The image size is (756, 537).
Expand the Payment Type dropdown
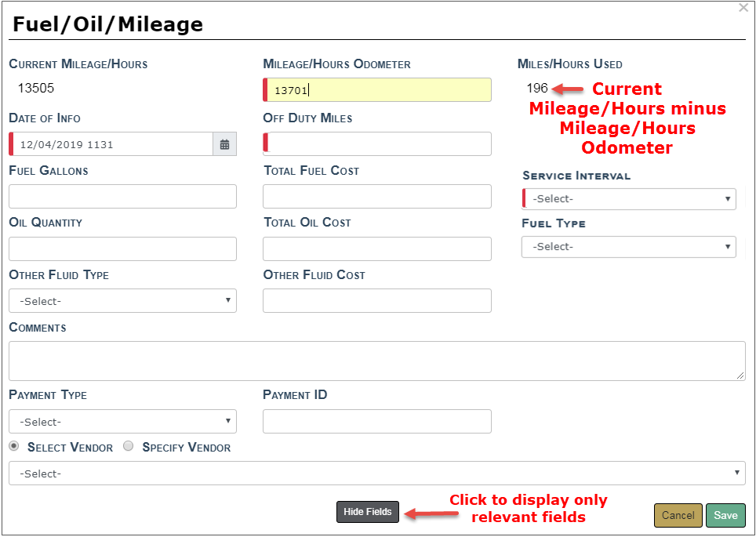pos(122,422)
